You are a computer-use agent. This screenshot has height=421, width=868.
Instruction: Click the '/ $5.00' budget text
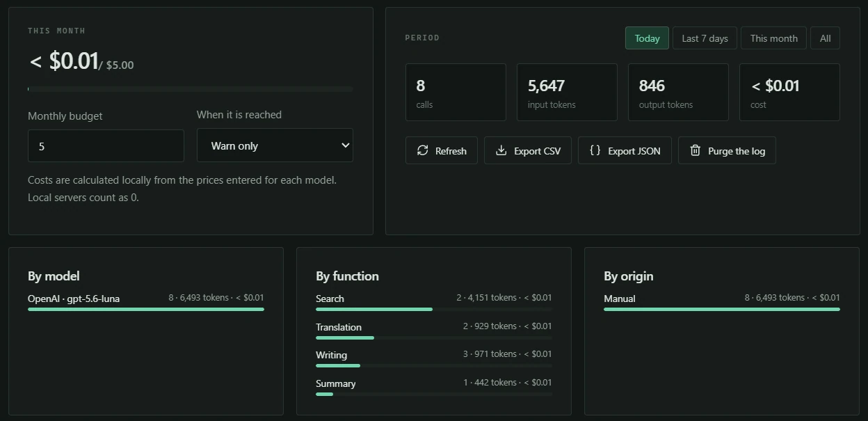coord(116,65)
